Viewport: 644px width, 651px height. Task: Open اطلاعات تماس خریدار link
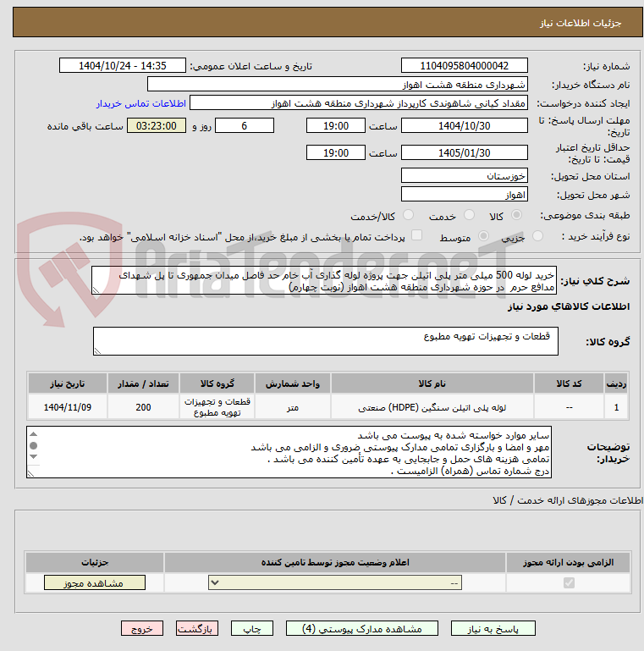[x=141, y=103]
